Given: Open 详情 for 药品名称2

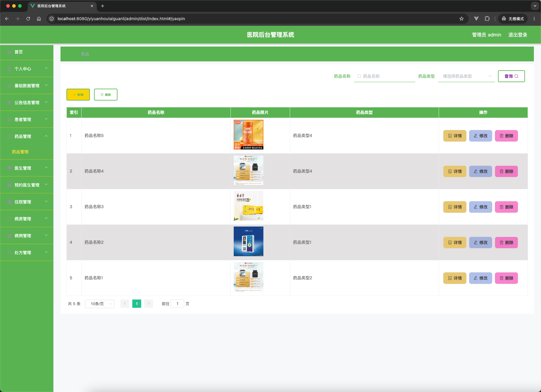Looking at the screenshot, I should pos(455,243).
